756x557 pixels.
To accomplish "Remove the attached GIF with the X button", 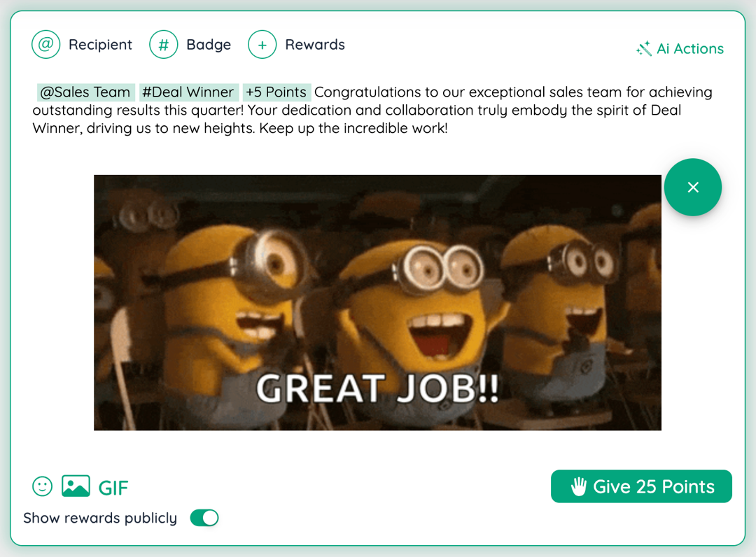I will [x=693, y=187].
